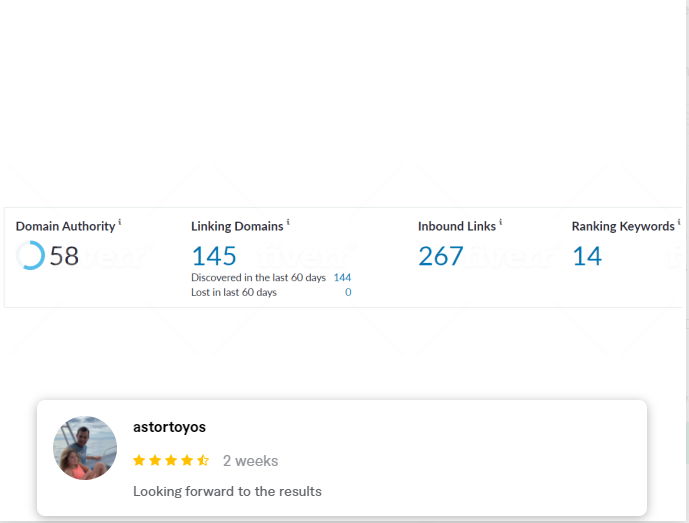Click the half-filled fifth rating star
Viewport: 689px width, 523px height.
click(203, 461)
